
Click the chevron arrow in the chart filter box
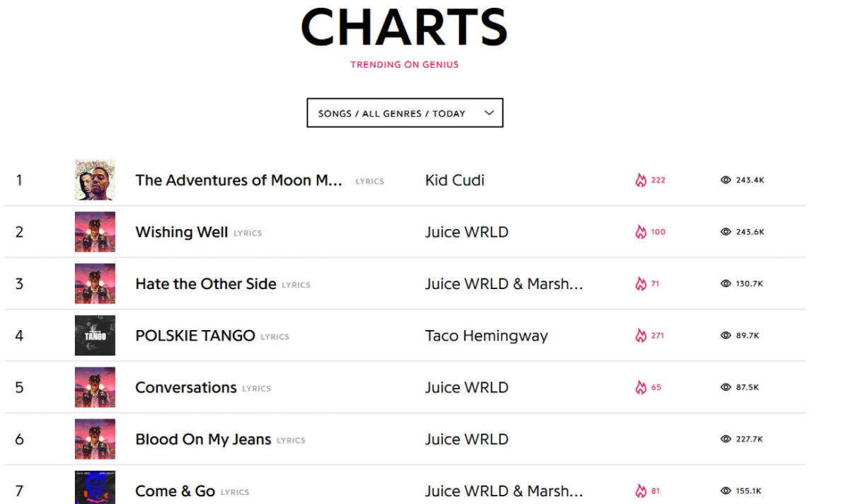(489, 112)
